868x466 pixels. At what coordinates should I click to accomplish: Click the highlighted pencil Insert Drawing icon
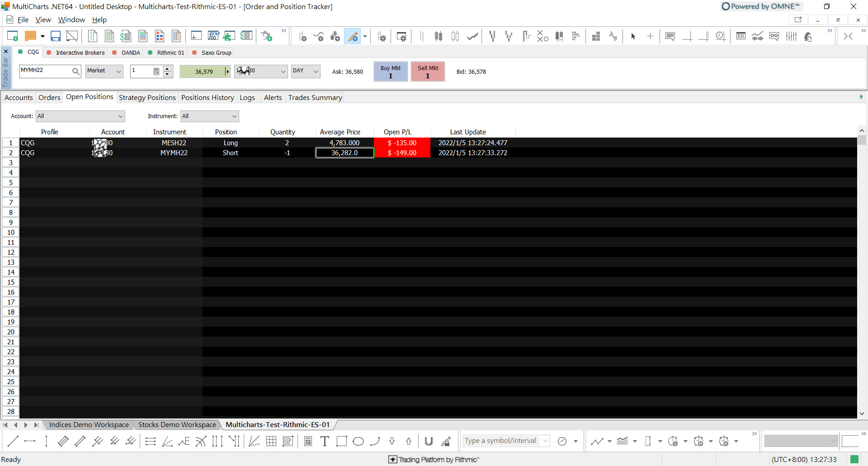coord(353,36)
